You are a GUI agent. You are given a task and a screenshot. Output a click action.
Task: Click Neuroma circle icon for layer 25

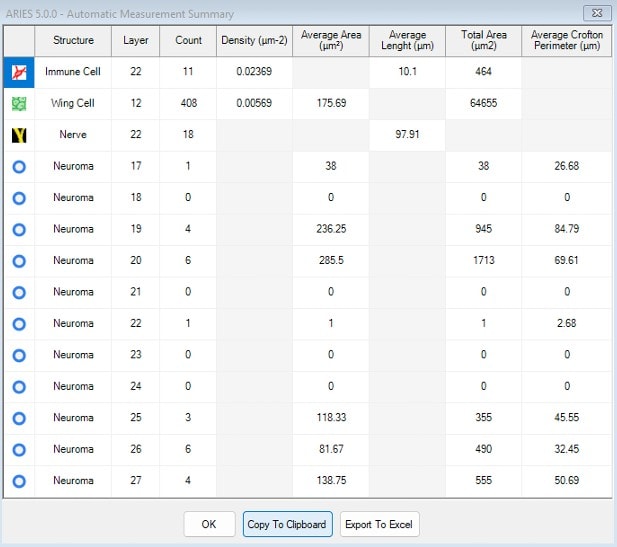(x=19, y=418)
